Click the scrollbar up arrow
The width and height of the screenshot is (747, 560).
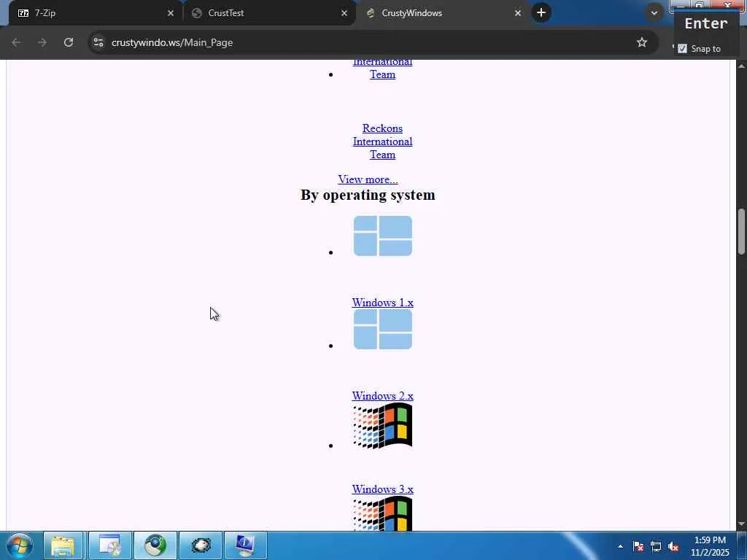click(742, 66)
